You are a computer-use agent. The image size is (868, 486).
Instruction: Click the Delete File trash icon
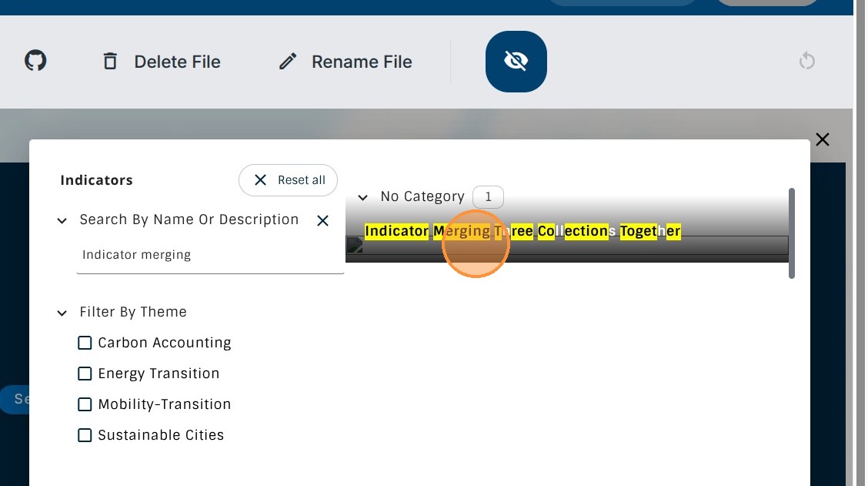point(110,62)
